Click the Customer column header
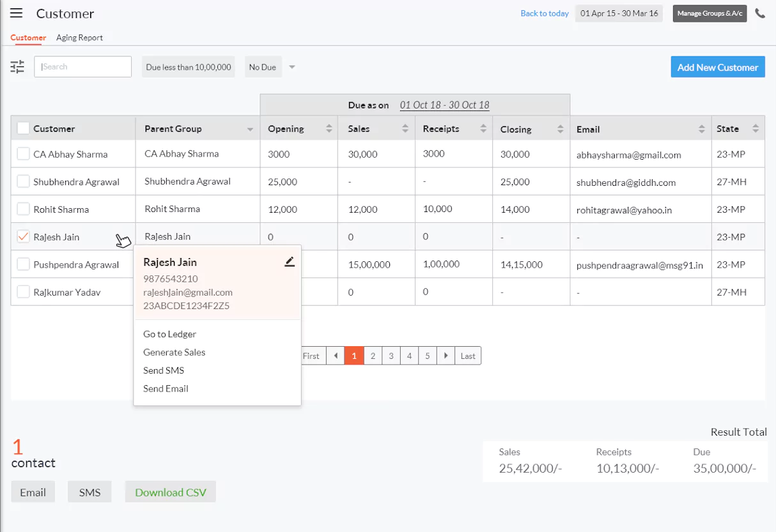This screenshot has height=532, width=776. [x=73, y=128]
